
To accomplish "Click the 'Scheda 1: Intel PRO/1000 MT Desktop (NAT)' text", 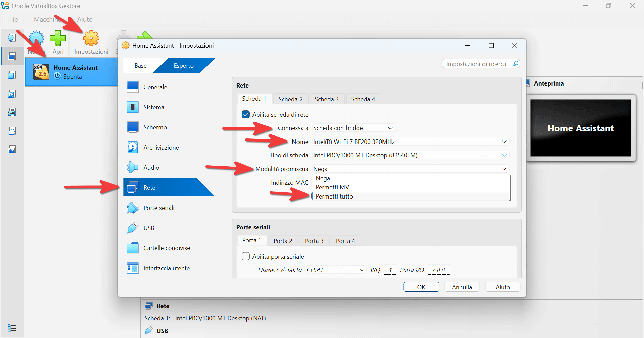I will pyautogui.click(x=205, y=318).
